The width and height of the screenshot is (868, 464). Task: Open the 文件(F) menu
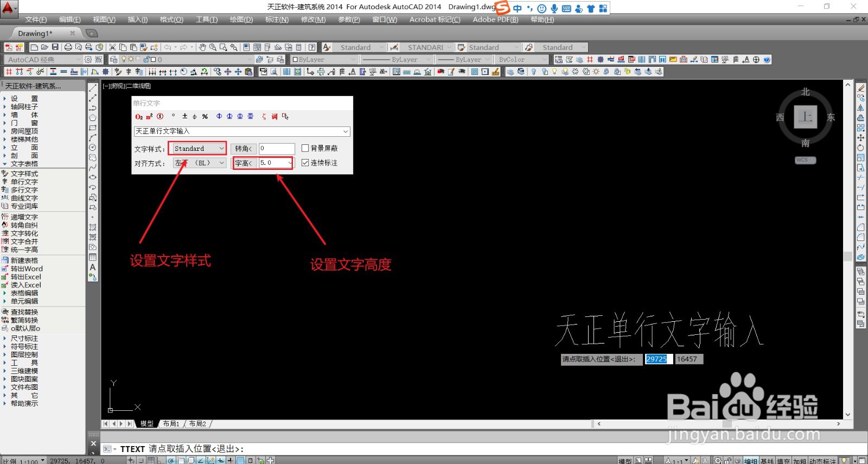pyautogui.click(x=36, y=20)
